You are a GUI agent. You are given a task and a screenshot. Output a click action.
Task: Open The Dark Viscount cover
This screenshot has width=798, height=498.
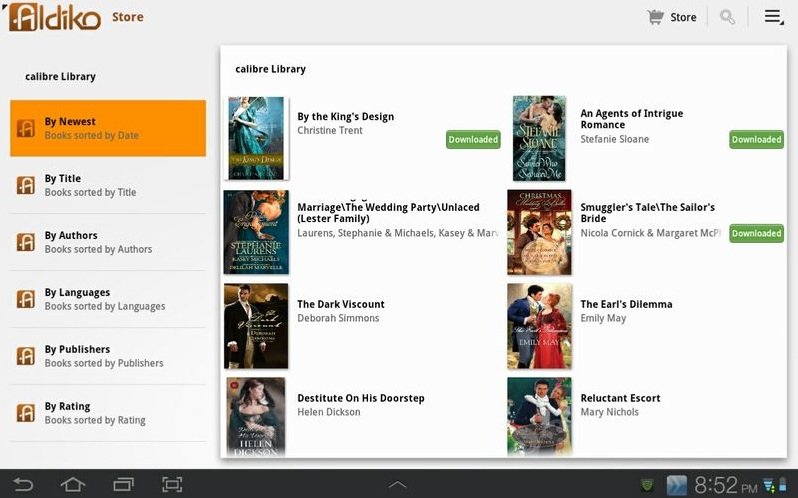pyautogui.click(x=256, y=326)
